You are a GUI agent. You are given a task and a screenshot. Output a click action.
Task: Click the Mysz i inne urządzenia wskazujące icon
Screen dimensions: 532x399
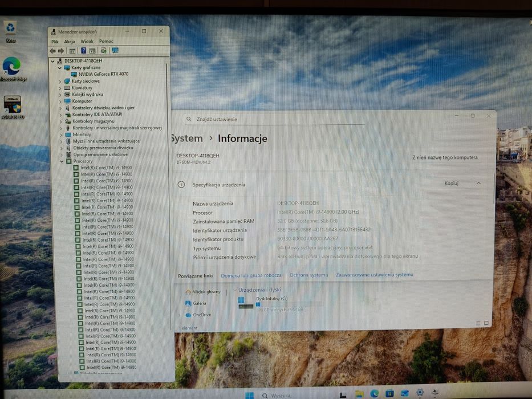(68, 141)
